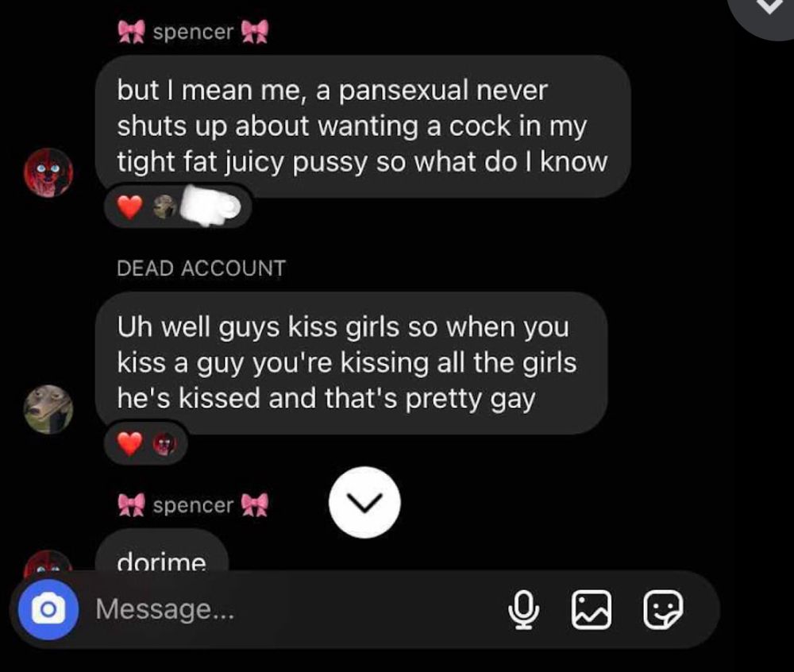
Task: Open the photo gallery picker icon
Action: (x=591, y=609)
